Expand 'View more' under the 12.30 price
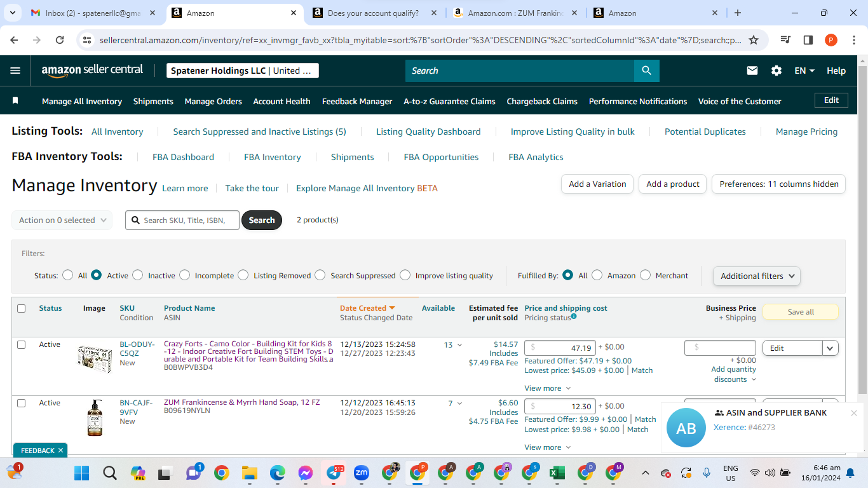The image size is (868, 488). coord(547,447)
